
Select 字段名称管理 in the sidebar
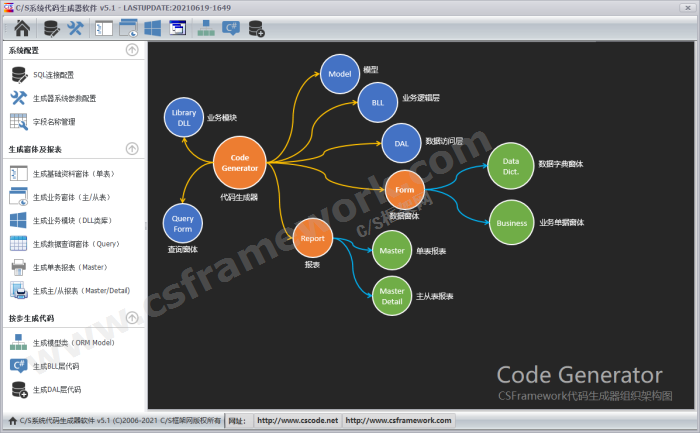click(x=53, y=122)
